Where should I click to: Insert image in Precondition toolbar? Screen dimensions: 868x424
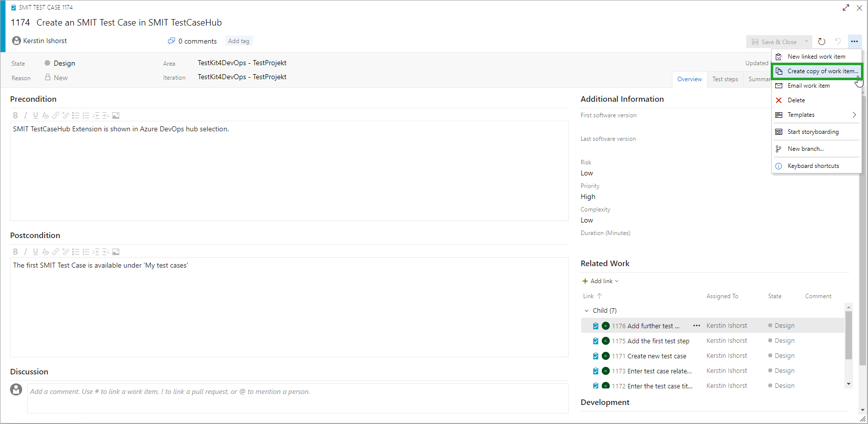click(116, 116)
